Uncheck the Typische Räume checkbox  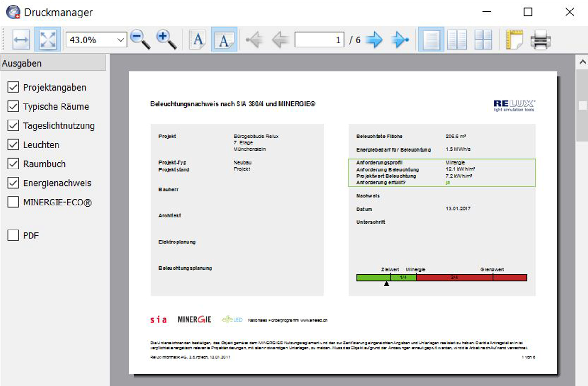point(13,106)
